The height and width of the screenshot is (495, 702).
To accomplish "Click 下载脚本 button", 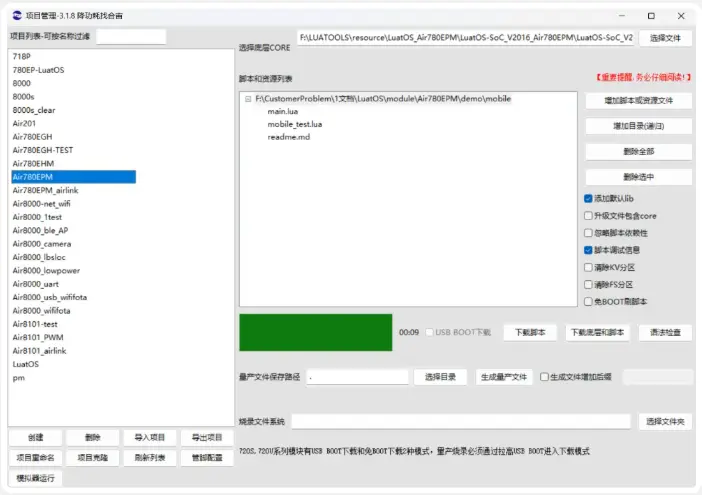I will (530, 333).
